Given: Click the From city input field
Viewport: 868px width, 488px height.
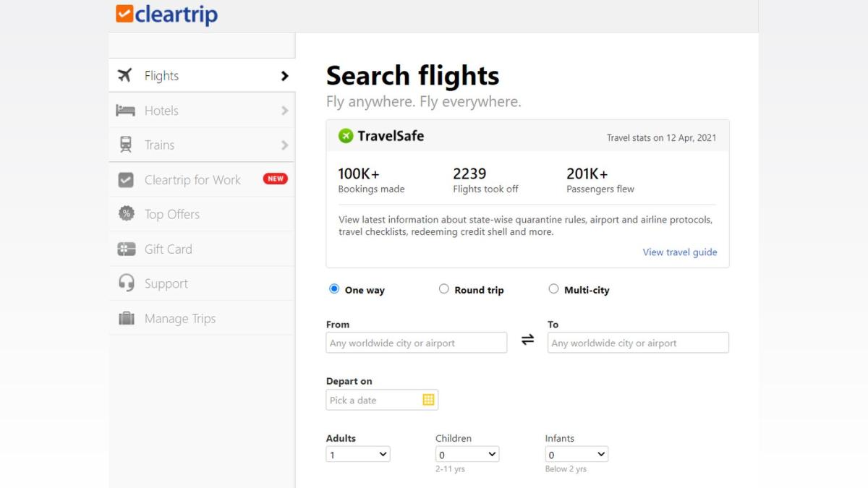Looking at the screenshot, I should [x=416, y=343].
